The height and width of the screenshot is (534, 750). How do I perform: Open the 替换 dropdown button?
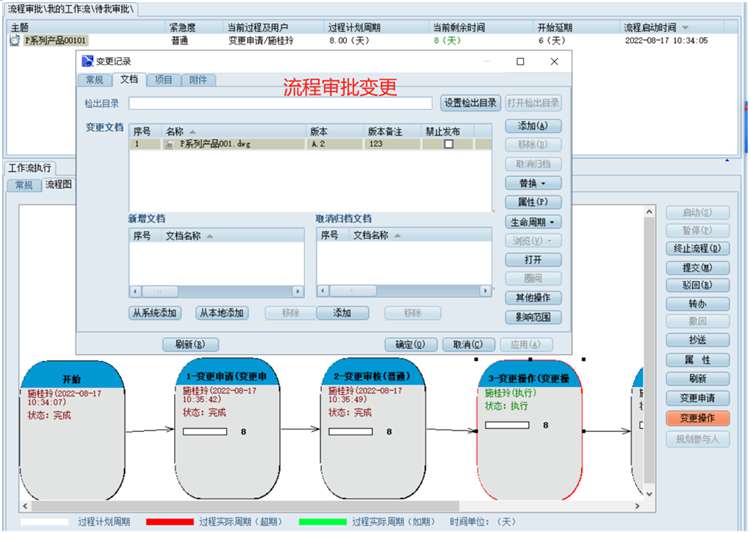[533, 184]
